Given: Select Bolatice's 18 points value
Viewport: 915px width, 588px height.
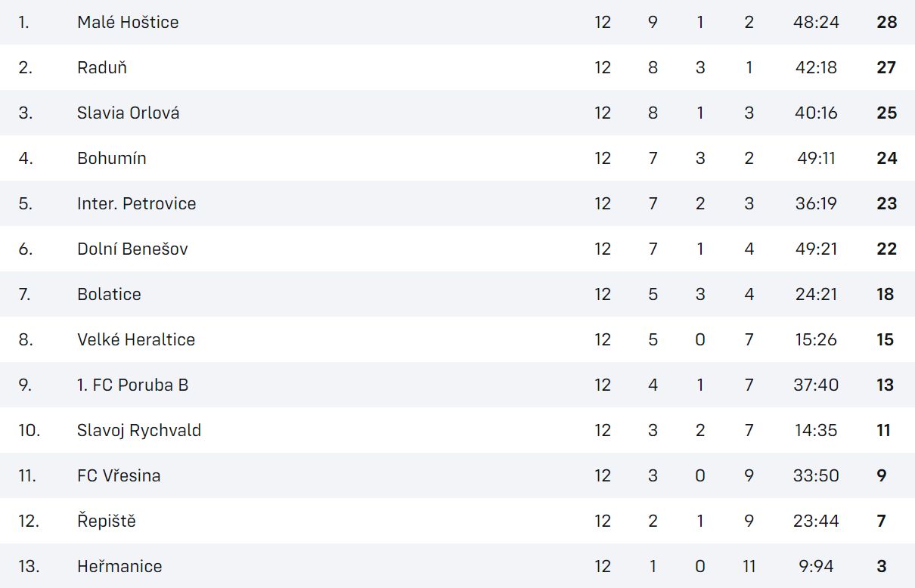Looking at the screenshot, I should 886,294.
